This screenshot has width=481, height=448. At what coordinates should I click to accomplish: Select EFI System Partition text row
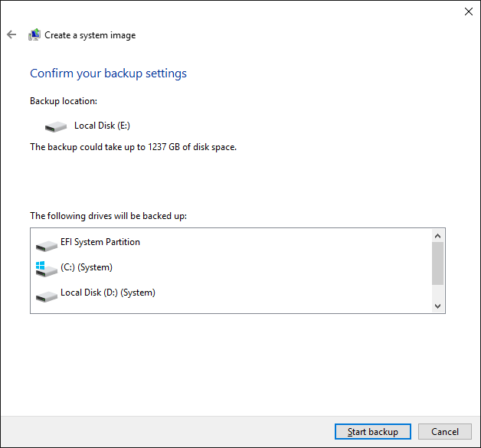[100, 242]
